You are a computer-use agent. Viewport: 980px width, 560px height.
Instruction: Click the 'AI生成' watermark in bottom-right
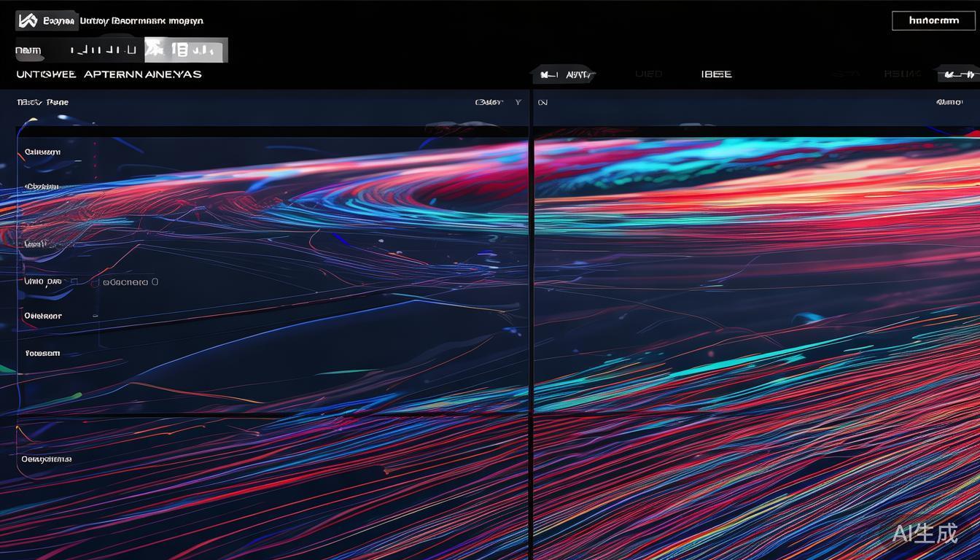click(925, 533)
